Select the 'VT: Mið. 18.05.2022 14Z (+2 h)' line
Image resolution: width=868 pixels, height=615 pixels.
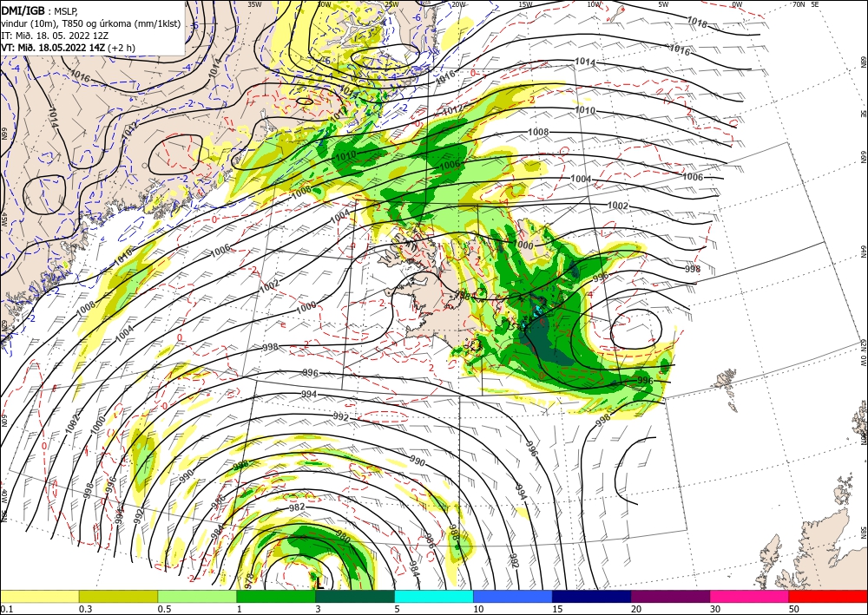pyautogui.click(x=68, y=47)
